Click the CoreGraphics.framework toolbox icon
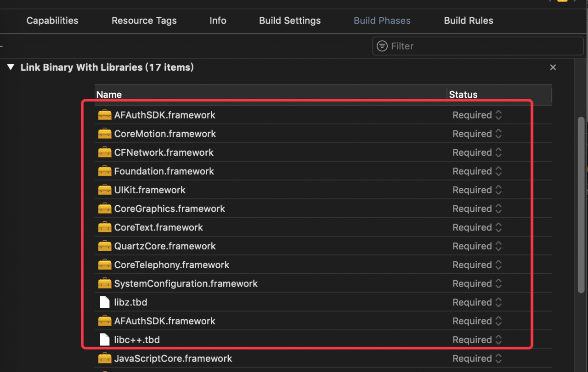Screen dimensions: 588x372 pos(105,209)
